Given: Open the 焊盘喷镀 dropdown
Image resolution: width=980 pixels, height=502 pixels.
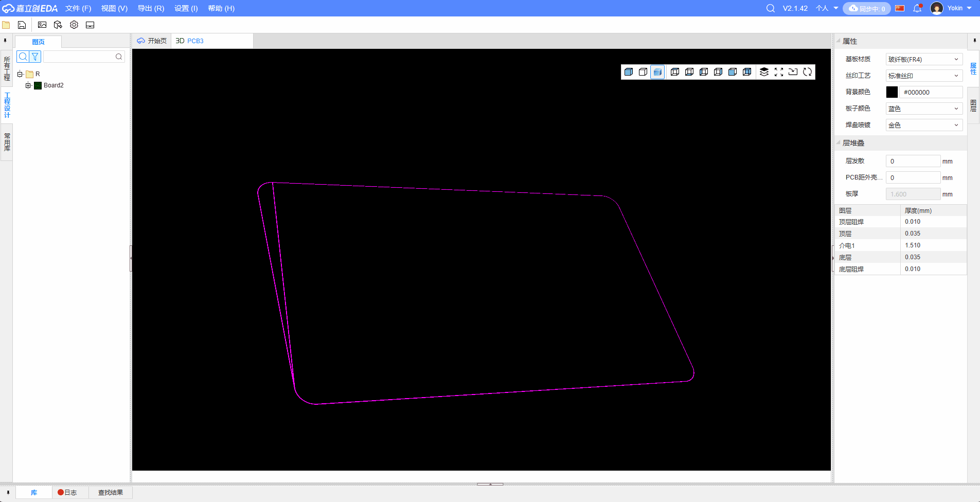Looking at the screenshot, I should [x=924, y=125].
